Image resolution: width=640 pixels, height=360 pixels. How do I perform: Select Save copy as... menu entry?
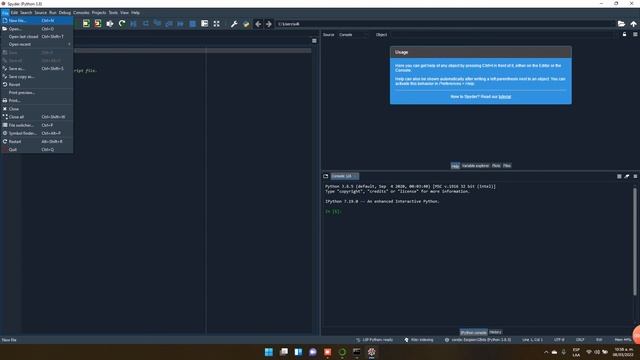tap(37, 77)
